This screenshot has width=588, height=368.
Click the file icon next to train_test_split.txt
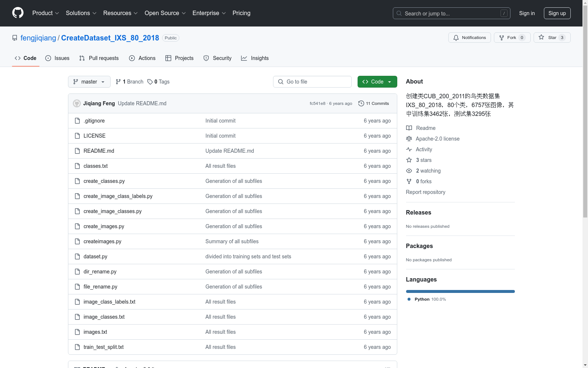[x=77, y=347]
